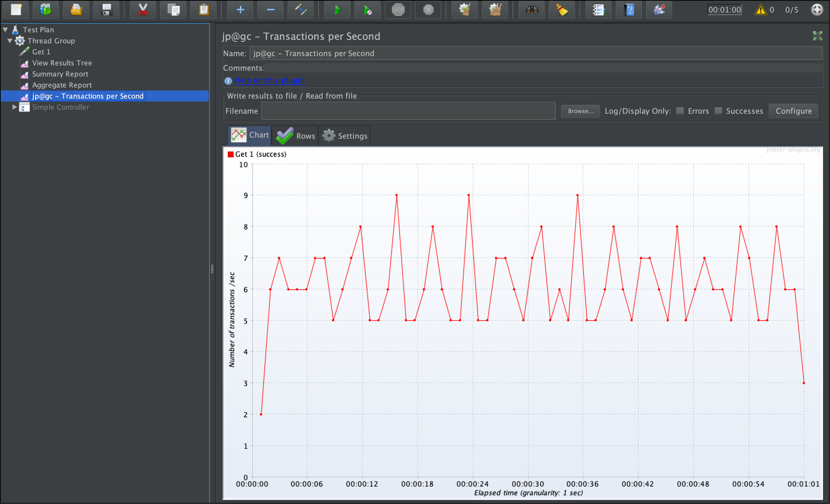Click the 0/5 thread count indicator
830x504 pixels.
[x=792, y=10]
